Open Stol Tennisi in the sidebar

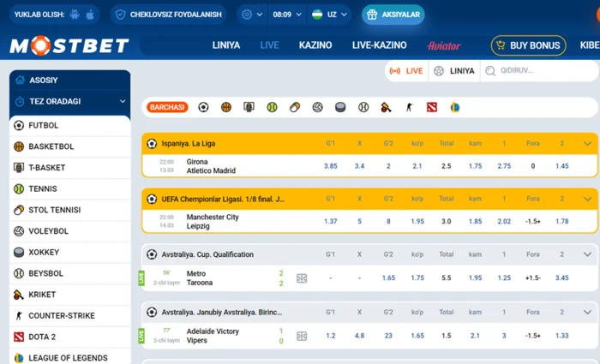pos(69,210)
